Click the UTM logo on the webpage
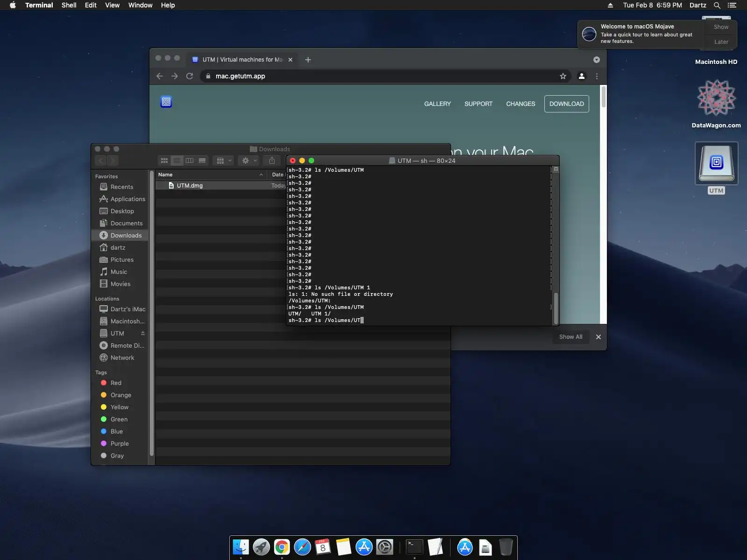Viewport: 747px width, 560px height. 166,102
